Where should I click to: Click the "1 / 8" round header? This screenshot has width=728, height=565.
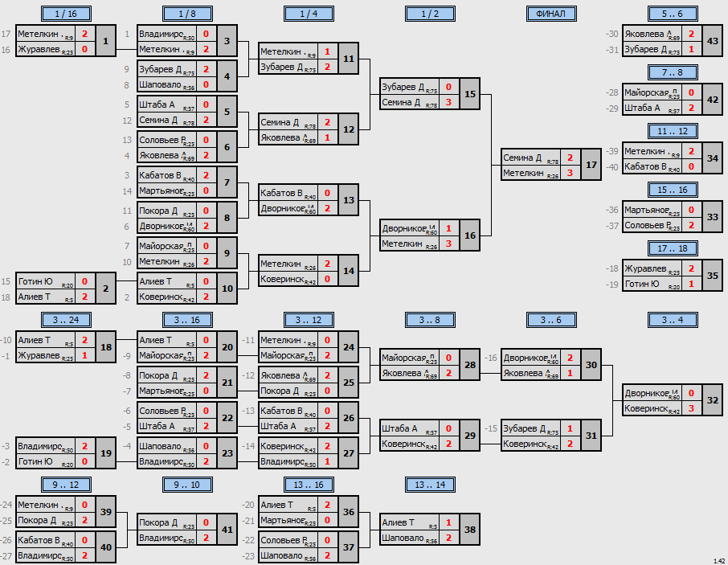coord(187,14)
